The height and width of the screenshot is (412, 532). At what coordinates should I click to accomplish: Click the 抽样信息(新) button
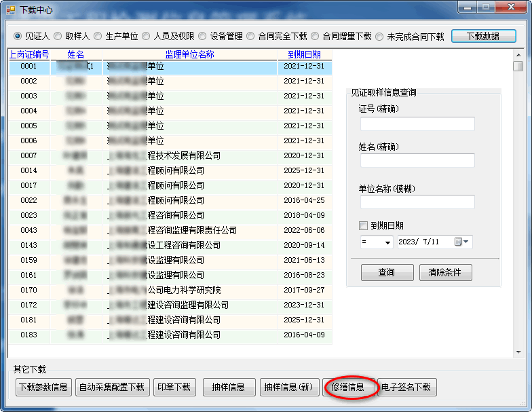(289, 387)
